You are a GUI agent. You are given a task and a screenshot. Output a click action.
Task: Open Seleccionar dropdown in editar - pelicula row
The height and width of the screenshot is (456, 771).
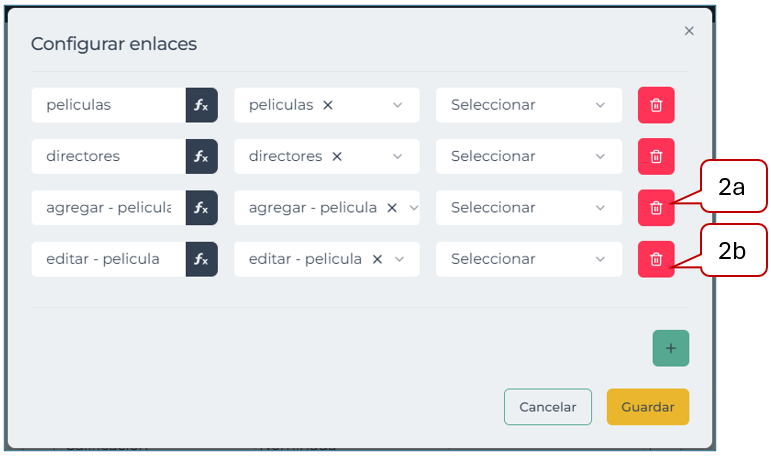click(527, 259)
